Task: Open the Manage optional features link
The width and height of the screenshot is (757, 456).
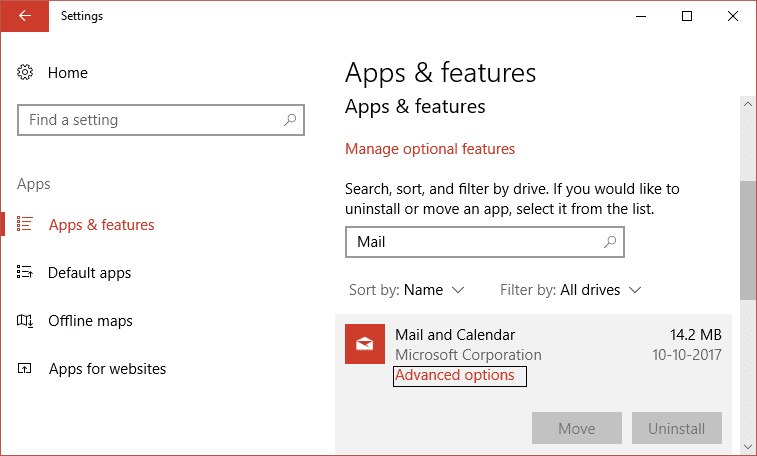Action: 430,149
